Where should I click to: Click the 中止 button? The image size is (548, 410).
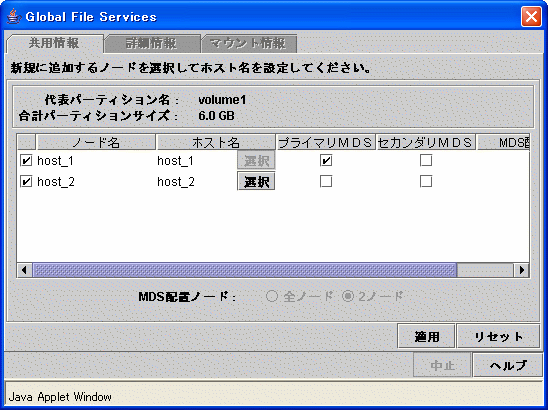442,365
